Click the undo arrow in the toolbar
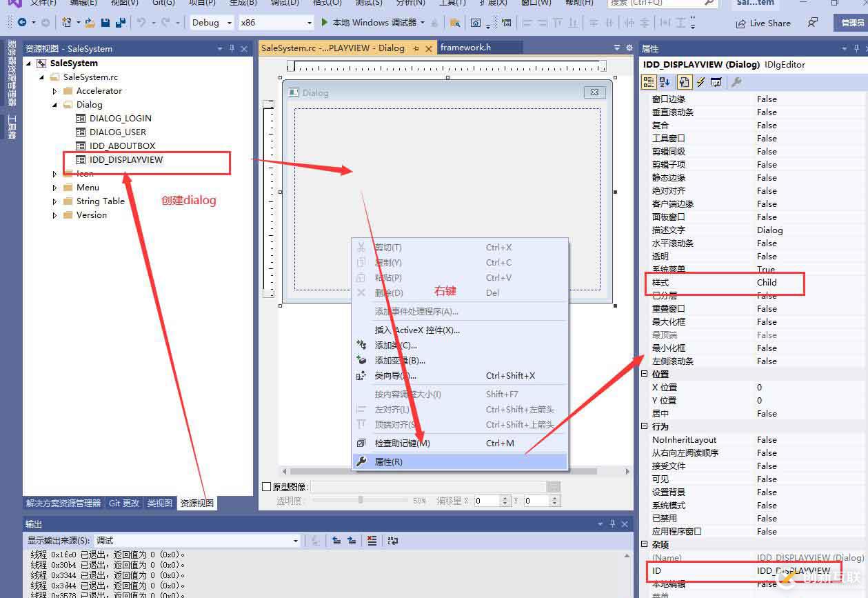The width and height of the screenshot is (868, 598). coord(141,23)
